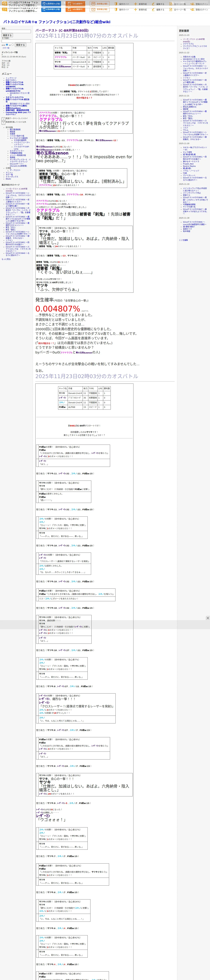Image resolution: width=210 pixels, height=980 pixels.
Task: Click page title バーガーテスト (C-BR杯第8480回)
Action: pos(62,30)
